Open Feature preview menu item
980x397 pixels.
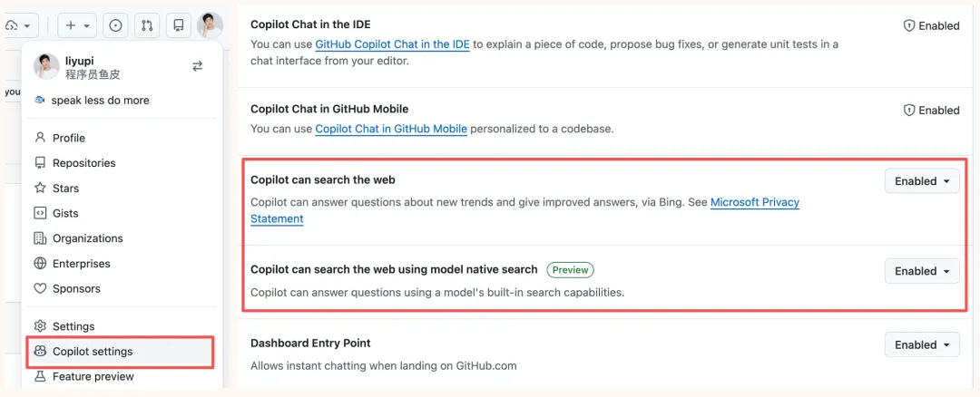tap(93, 376)
